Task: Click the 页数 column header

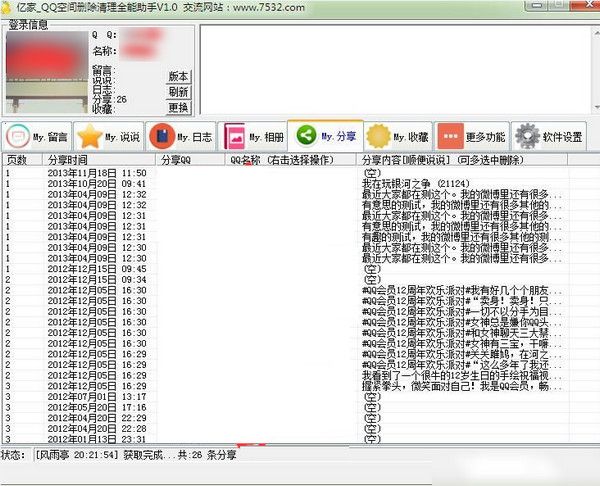Action: pyautogui.click(x=19, y=159)
